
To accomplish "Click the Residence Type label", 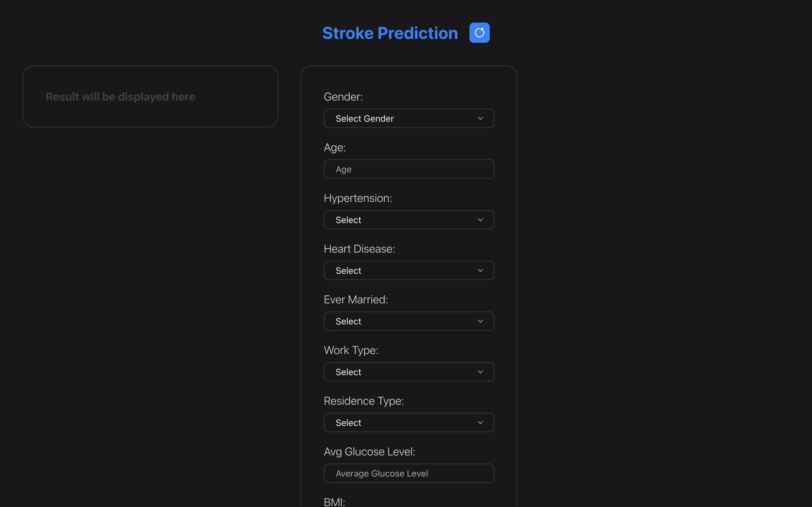I will tap(364, 401).
